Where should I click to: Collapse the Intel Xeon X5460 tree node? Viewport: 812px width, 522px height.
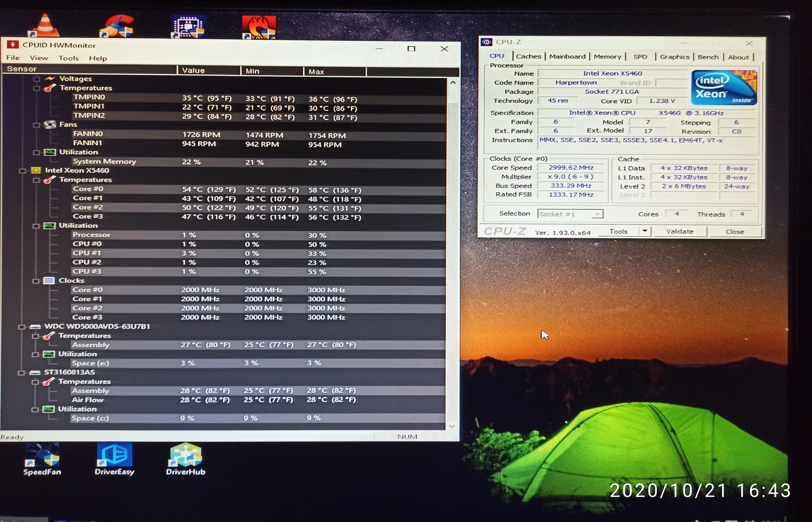(x=22, y=171)
